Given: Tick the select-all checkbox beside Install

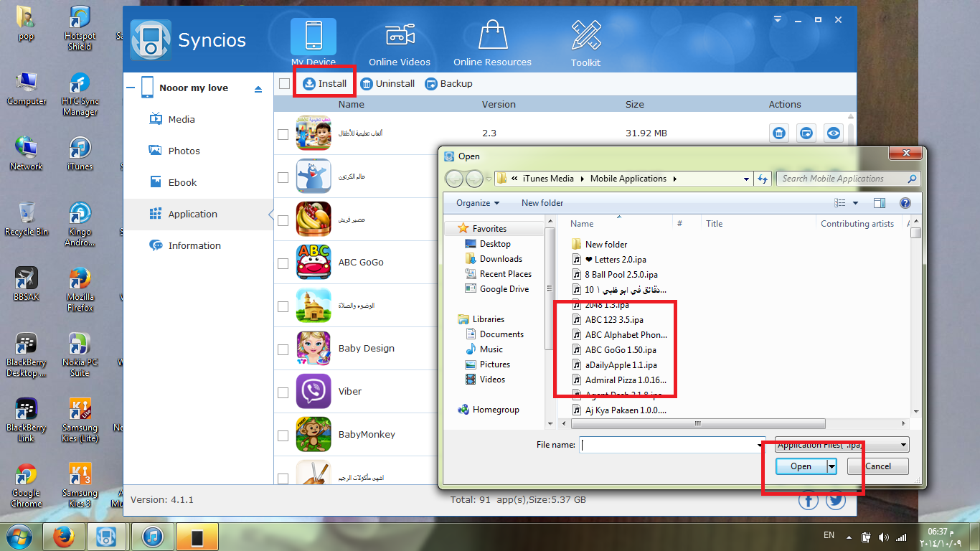Looking at the screenshot, I should click(x=285, y=84).
